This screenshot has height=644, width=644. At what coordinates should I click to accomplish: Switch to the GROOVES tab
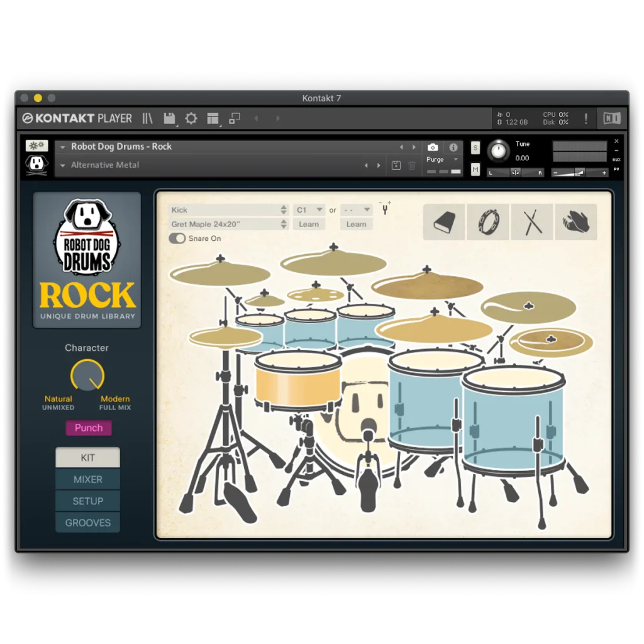pos(88,523)
